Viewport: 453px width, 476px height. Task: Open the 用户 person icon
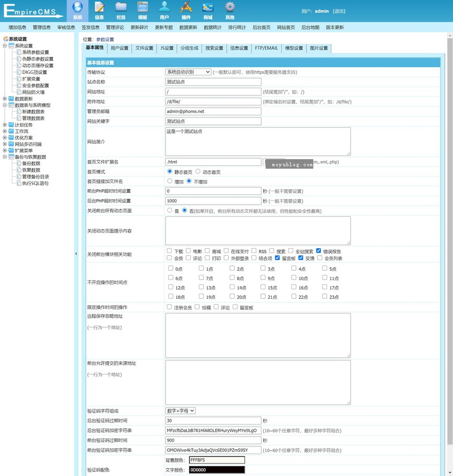[165, 7]
